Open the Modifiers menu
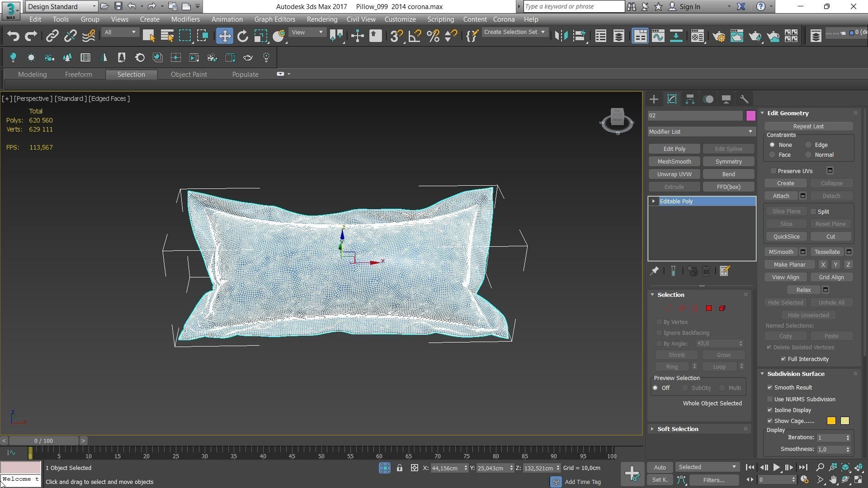The height and width of the screenshot is (488, 868). [185, 19]
